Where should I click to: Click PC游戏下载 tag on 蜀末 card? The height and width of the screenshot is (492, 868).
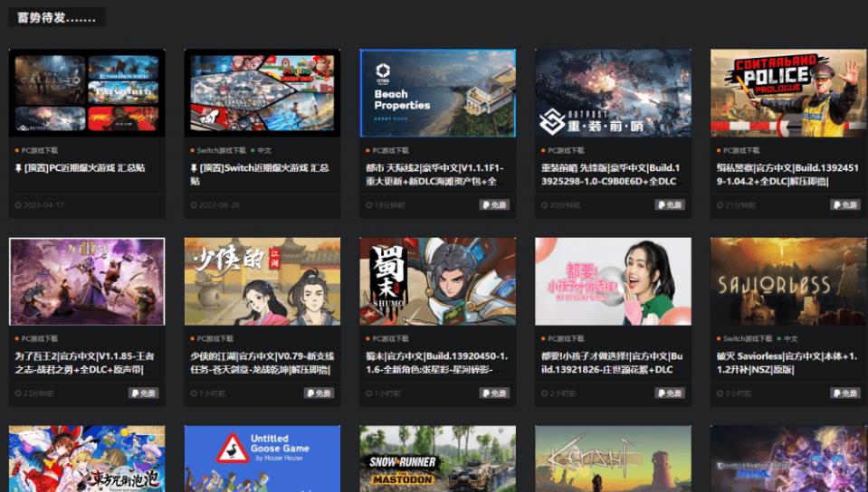(387, 338)
